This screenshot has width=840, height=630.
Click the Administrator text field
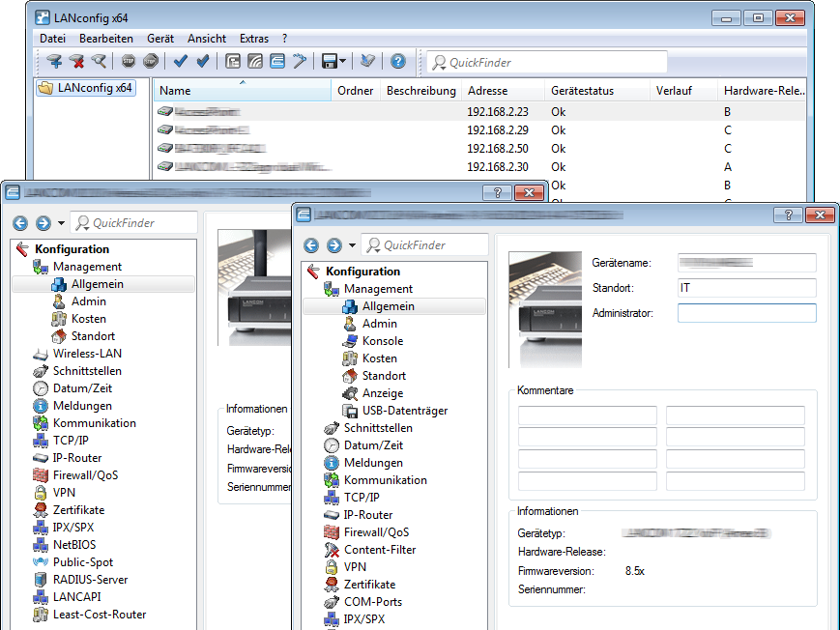[746, 313]
